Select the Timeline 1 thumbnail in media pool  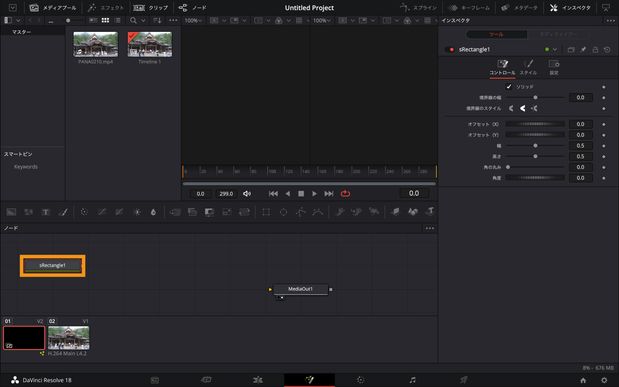(150, 44)
